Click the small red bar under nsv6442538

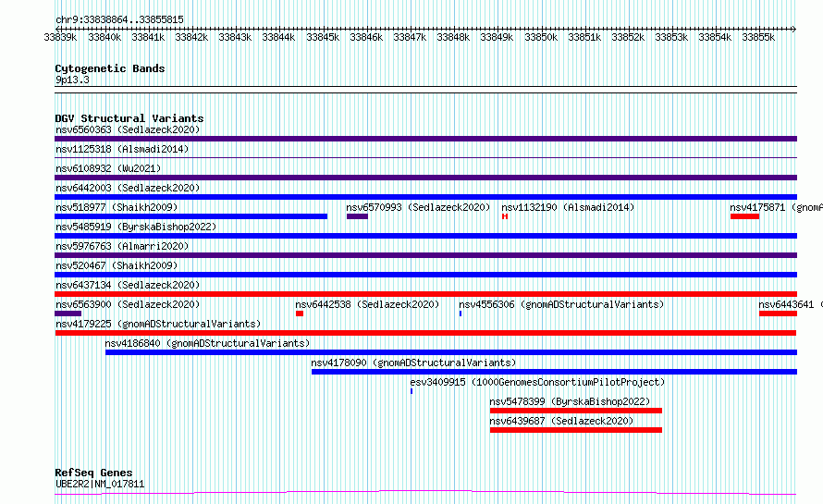pyautogui.click(x=300, y=313)
